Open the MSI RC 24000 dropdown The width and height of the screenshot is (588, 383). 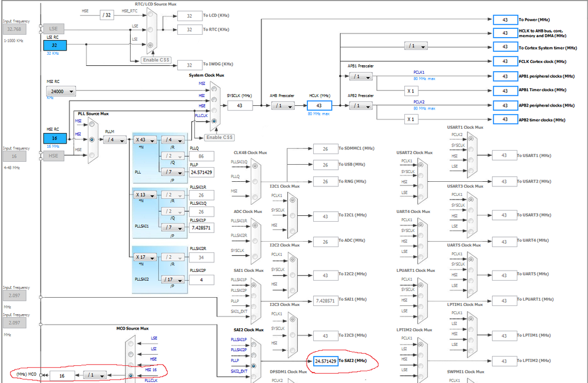coord(61,91)
